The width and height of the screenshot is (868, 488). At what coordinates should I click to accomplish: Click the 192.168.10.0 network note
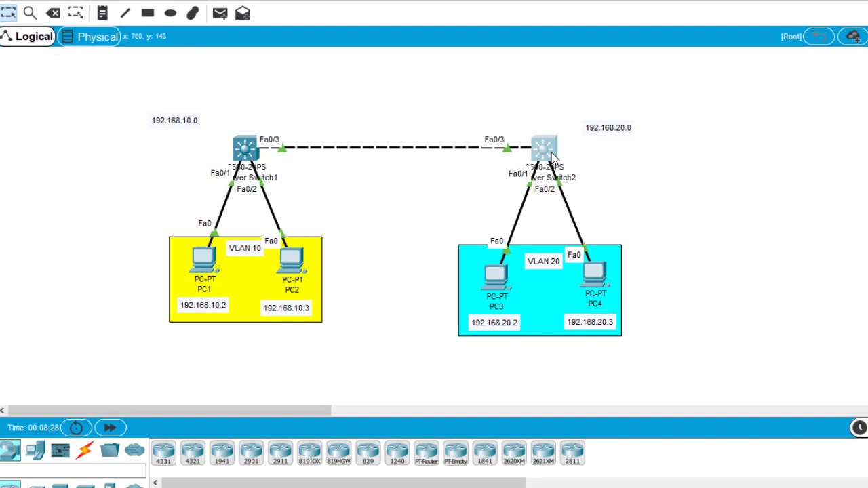click(174, 121)
